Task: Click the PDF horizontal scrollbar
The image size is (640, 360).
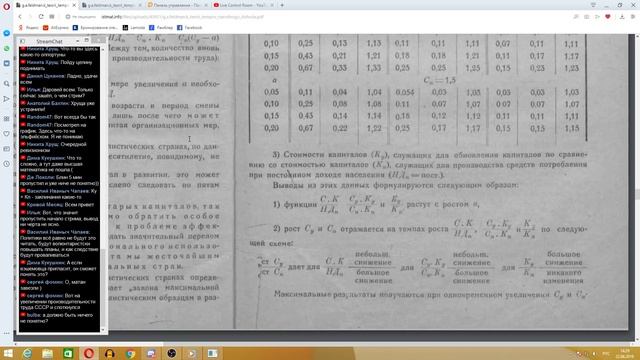Action: (324, 344)
